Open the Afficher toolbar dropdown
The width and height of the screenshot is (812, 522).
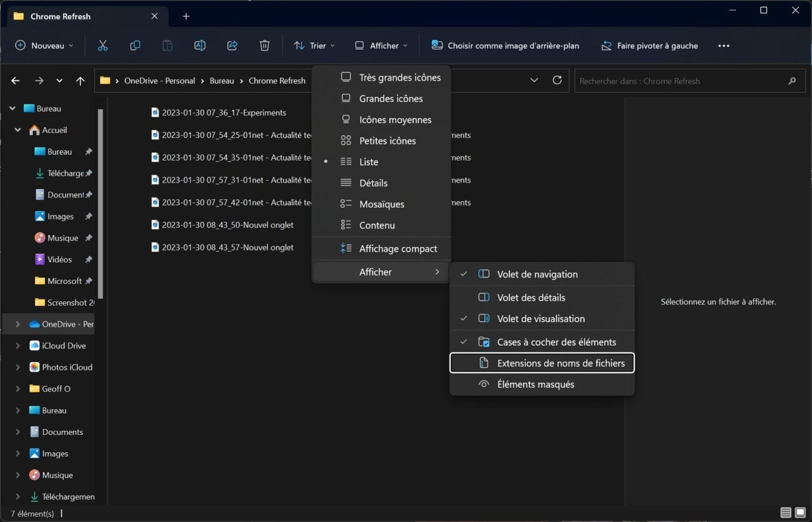pyautogui.click(x=381, y=45)
